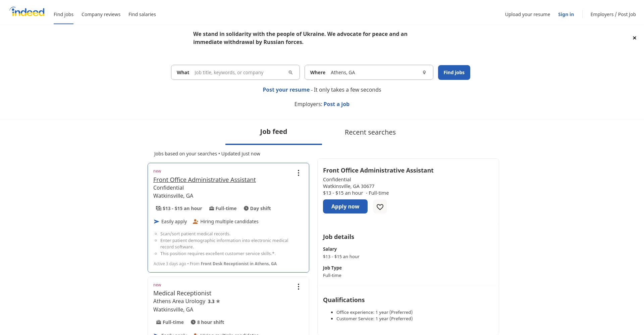
Task: Click the What job title input field
Action: point(239,73)
